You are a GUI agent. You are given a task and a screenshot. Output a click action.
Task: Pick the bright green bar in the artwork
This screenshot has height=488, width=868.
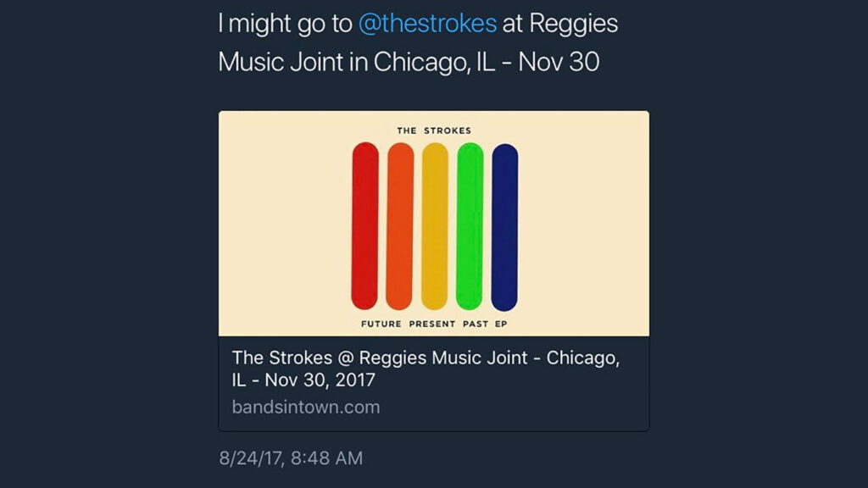point(469,226)
